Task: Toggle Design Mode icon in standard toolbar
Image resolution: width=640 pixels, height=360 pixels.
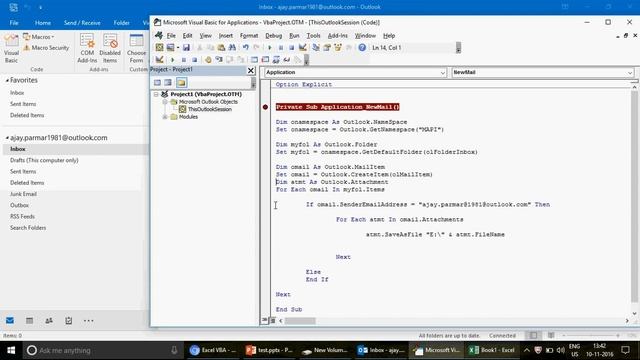Action: [302, 48]
